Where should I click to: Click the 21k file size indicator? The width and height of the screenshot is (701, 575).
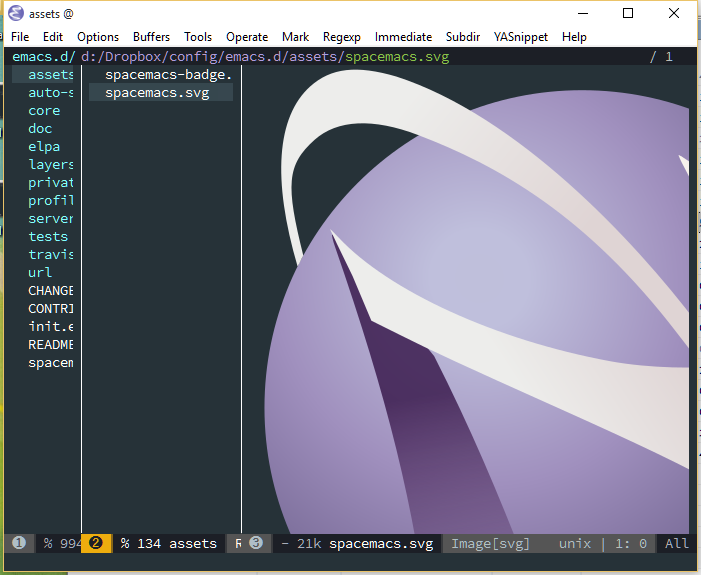(x=309, y=544)
